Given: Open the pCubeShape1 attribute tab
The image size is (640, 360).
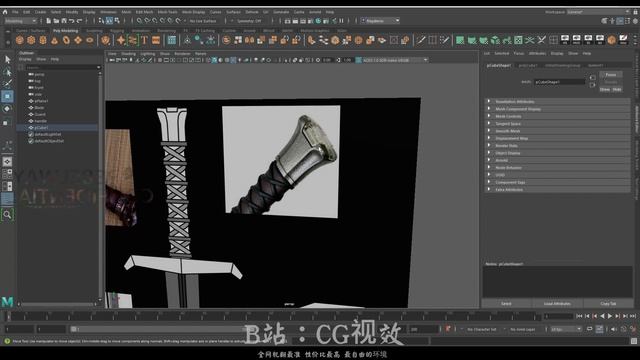Looking at the screenshot, I should [499, 65].
